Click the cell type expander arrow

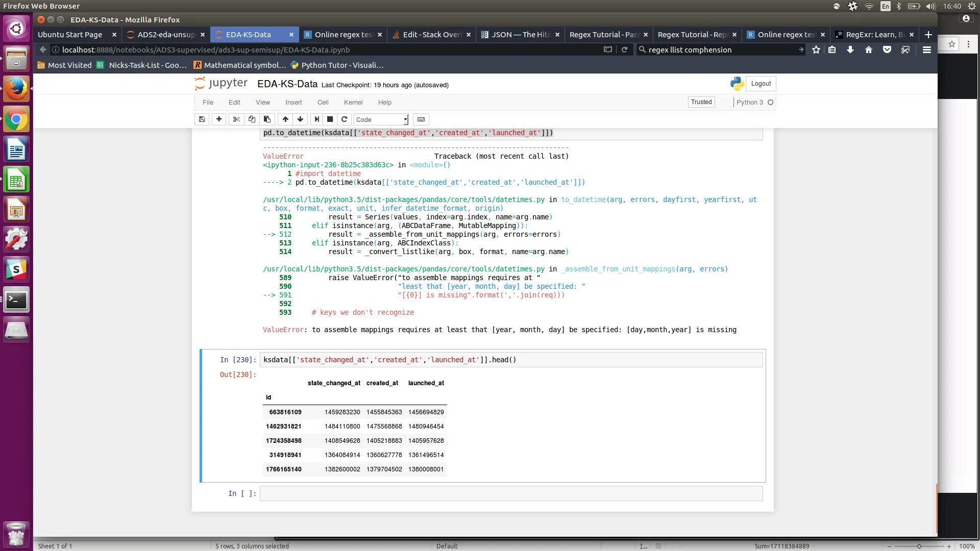pyautogui.click(x=405, y=119)
